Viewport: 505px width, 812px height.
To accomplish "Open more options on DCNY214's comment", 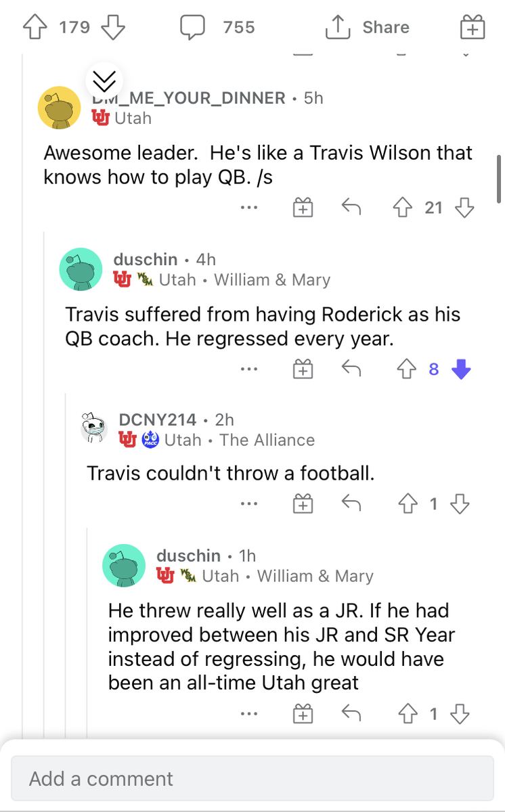I will coord(249,503).
